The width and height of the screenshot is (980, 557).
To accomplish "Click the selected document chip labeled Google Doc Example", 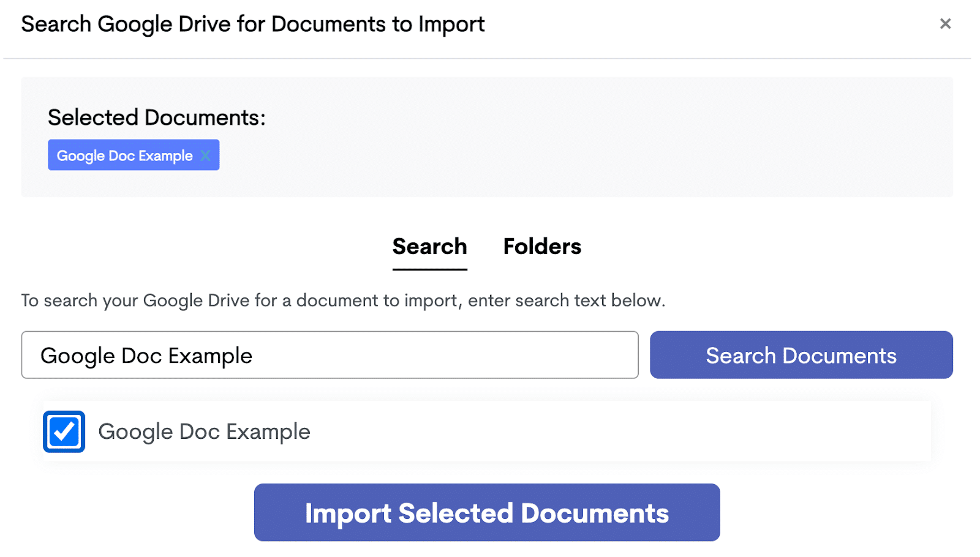I will pos(124,155).
